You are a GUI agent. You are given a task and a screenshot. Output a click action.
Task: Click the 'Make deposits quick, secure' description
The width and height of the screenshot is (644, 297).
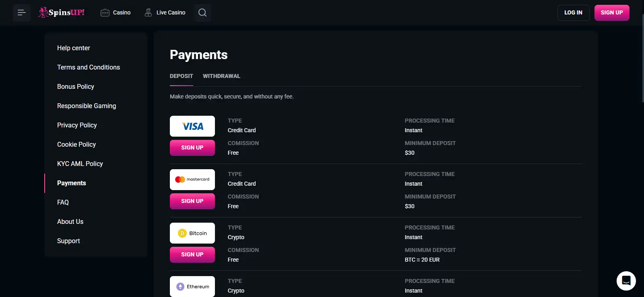(232, 96)
